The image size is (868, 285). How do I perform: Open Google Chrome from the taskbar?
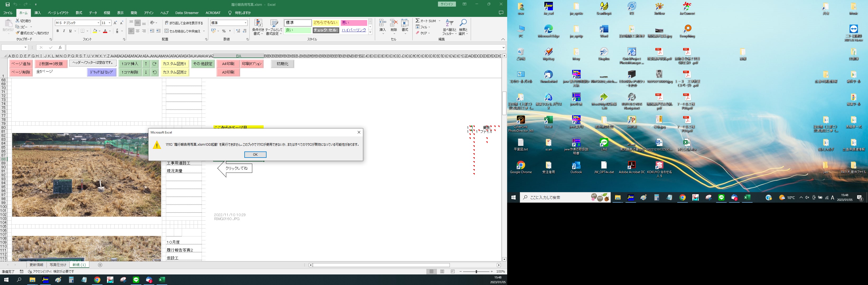[x=97, y=280]
